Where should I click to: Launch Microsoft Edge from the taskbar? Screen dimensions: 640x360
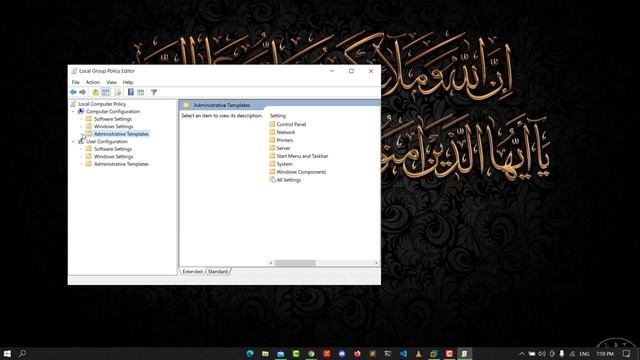click(x=250, y=353)
